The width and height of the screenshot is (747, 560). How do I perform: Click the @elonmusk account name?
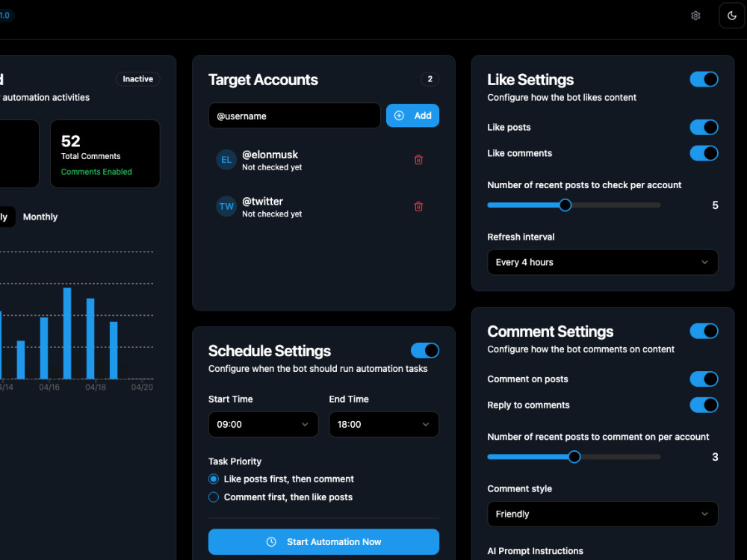[x=270, y=155]
